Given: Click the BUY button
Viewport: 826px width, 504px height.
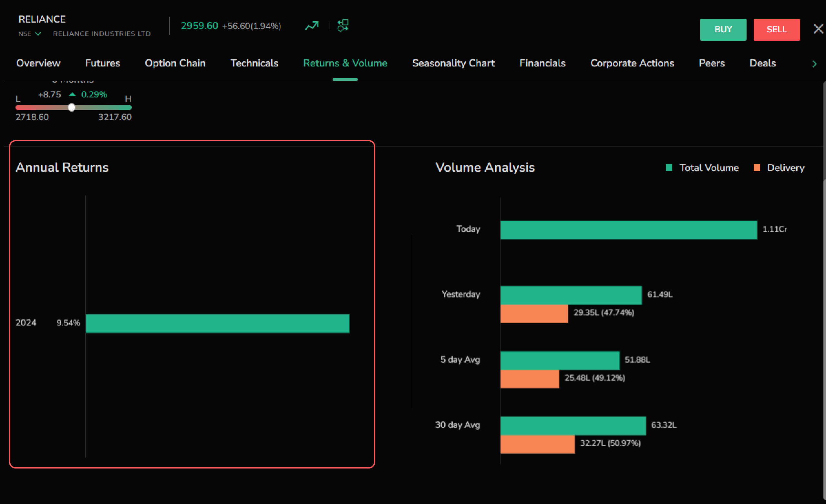Looking at the screenshot, I should 723,29.
